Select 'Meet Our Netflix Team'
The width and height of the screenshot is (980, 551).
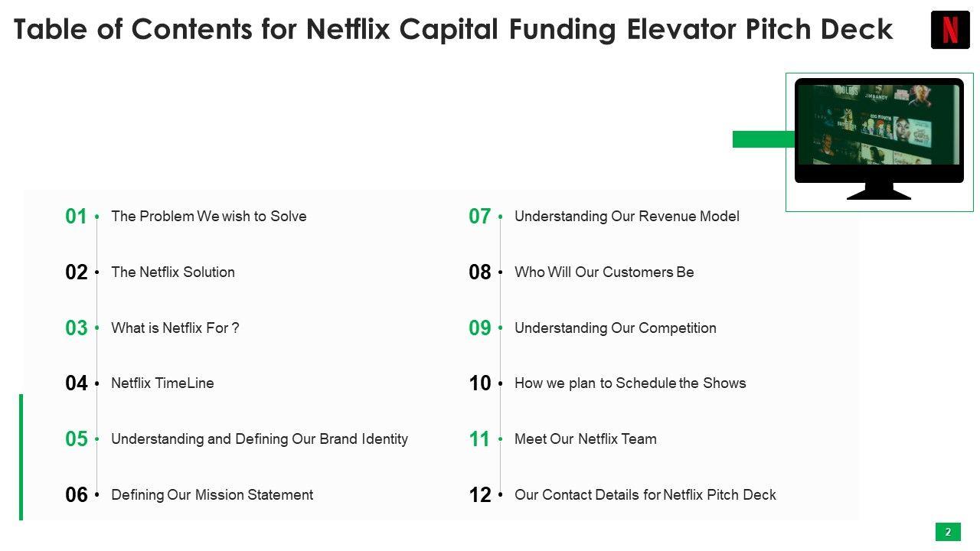pos(585,439)
